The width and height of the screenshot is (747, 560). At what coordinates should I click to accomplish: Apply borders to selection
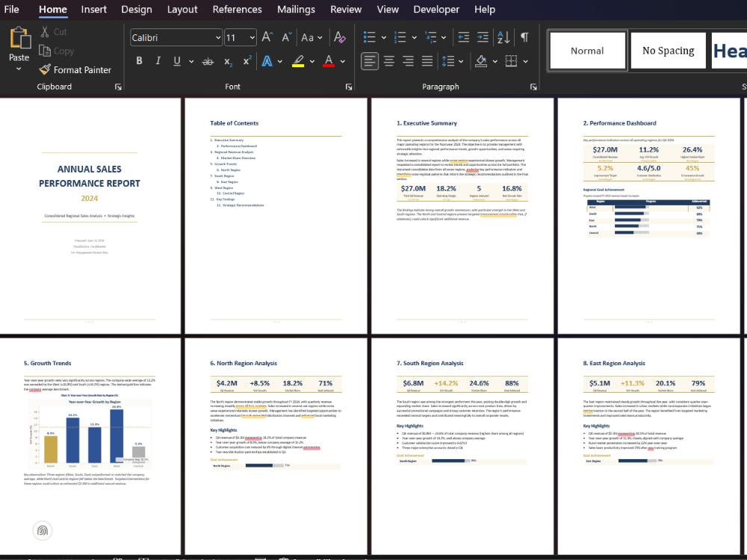(x=511, y=61)
